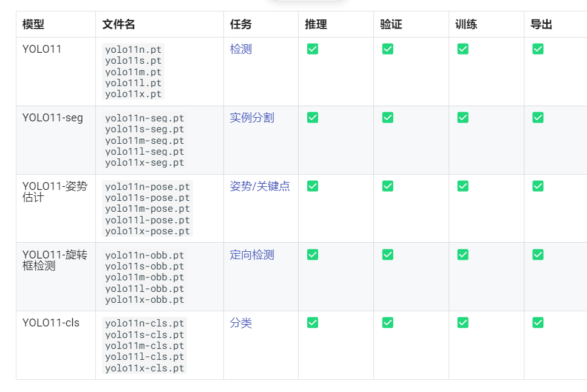This screenshot has width=587, height=392.
Task: Click YOLO11-seg 导出 green checkmark
Action: [538, 118]
